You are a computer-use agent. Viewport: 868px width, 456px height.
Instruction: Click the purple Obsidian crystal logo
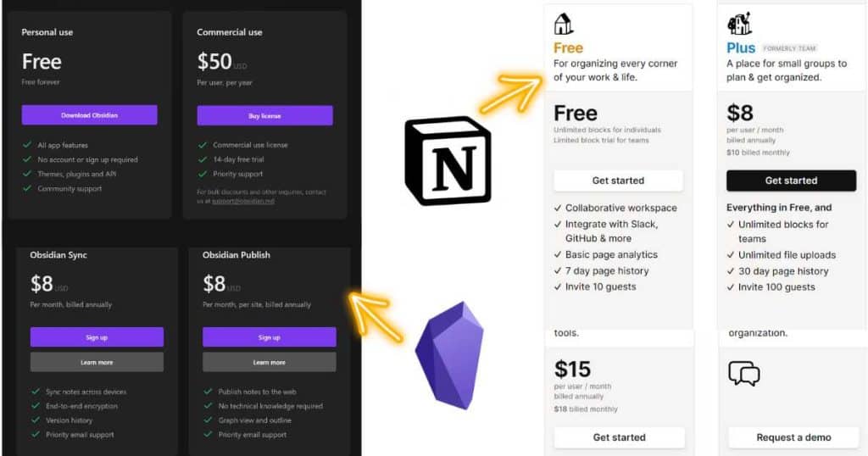pos(449,356)
